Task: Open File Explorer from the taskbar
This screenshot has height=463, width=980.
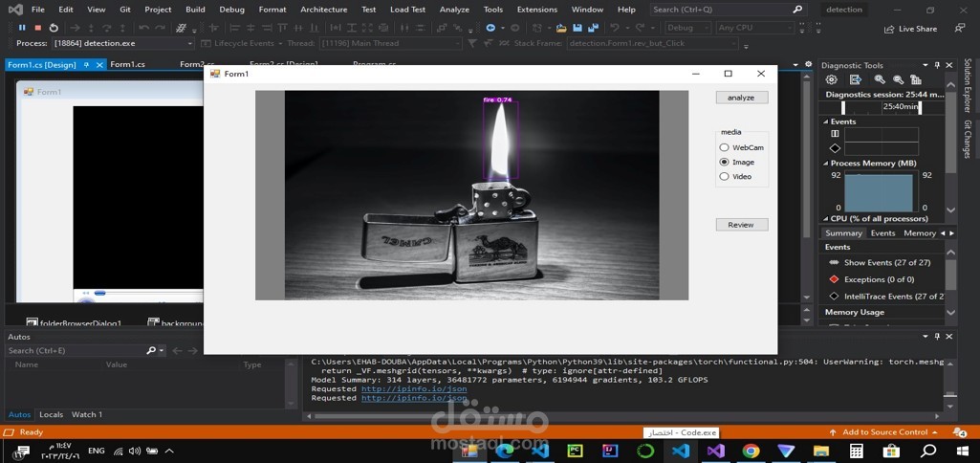Action: point(821,451)
